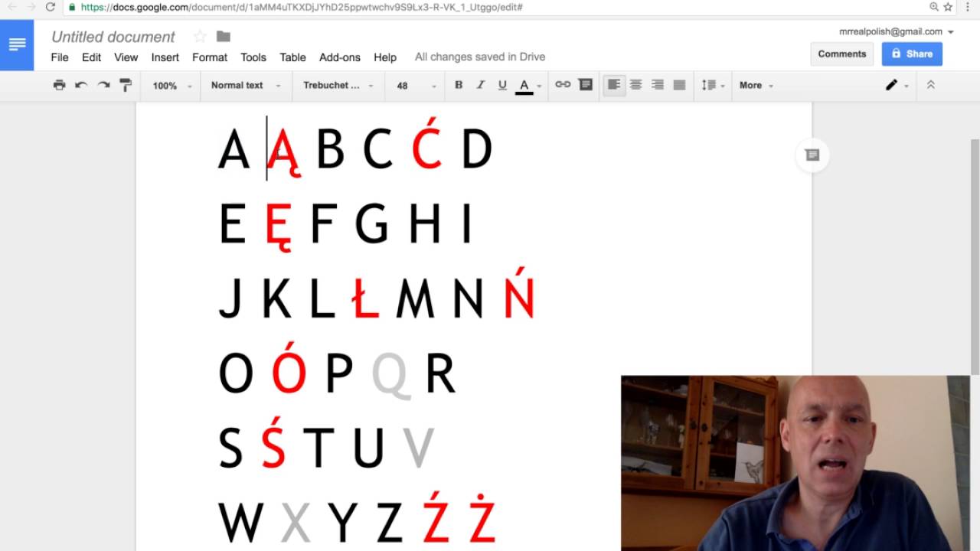
Task: Open the Normal text style dropdown
Action: 246,86
